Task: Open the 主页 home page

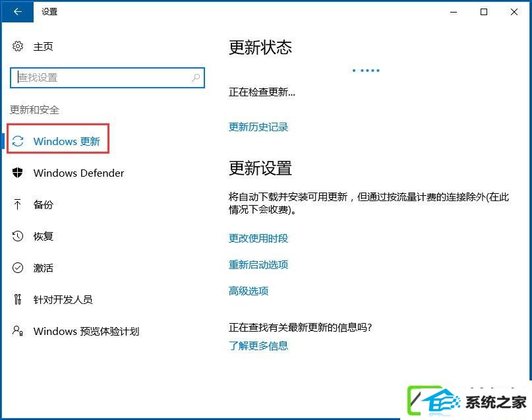Action: tap(43, 46)
